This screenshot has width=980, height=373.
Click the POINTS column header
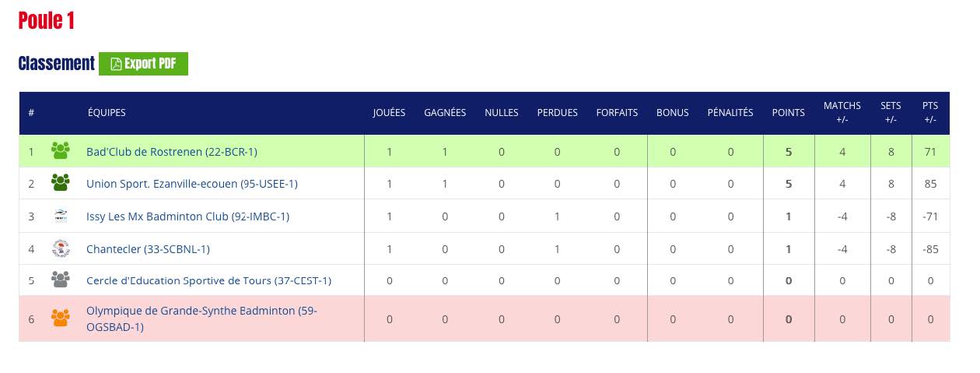788,112
